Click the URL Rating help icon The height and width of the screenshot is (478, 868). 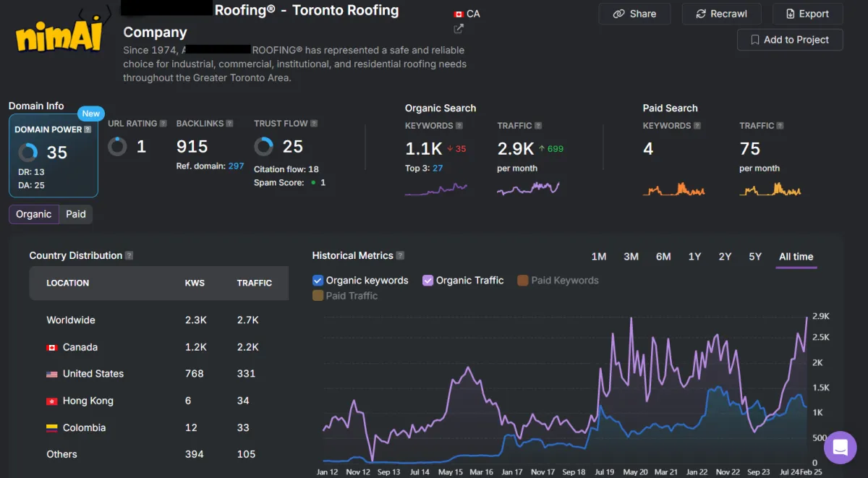point(163,124)
